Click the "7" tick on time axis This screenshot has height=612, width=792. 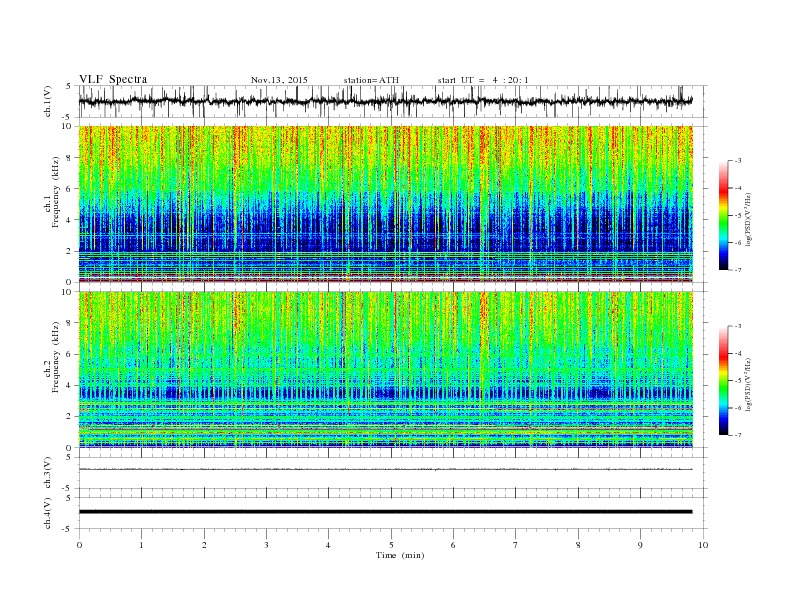tap(516, 545)
